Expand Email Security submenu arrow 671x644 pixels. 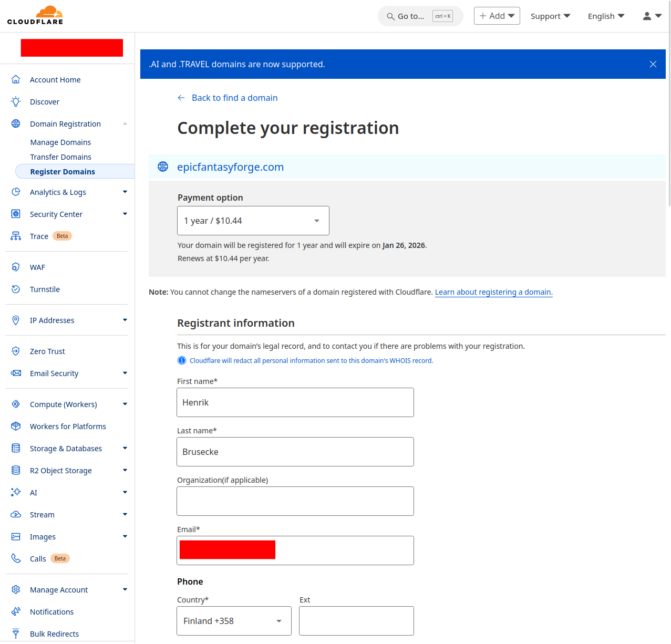125,373
